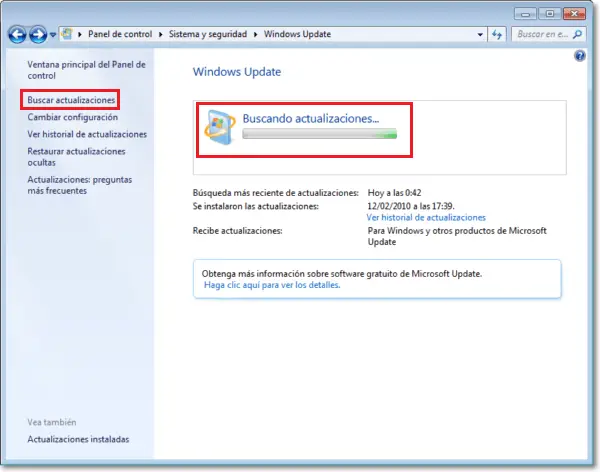This screenshot has height=472, width=600.
Task: Click the Buscando actualizaciones progress bar
Action: tap(320, 134)
